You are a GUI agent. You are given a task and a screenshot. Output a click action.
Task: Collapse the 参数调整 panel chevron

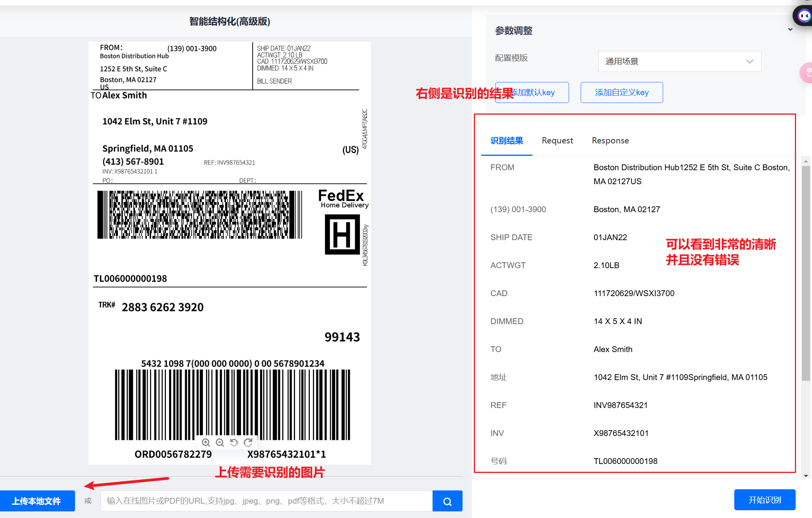[790, 30]
